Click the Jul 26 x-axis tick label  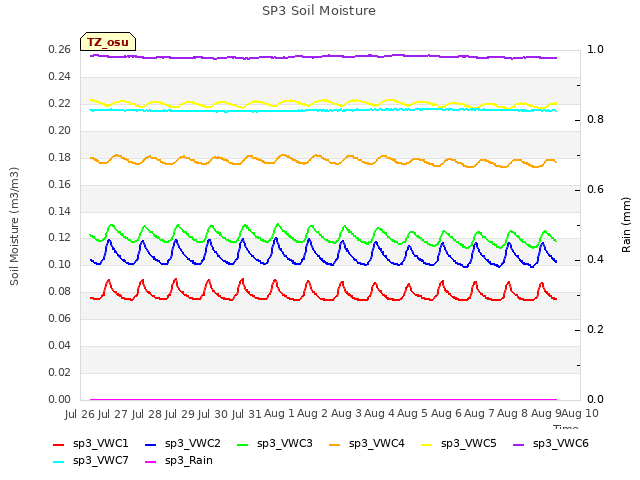80,414
